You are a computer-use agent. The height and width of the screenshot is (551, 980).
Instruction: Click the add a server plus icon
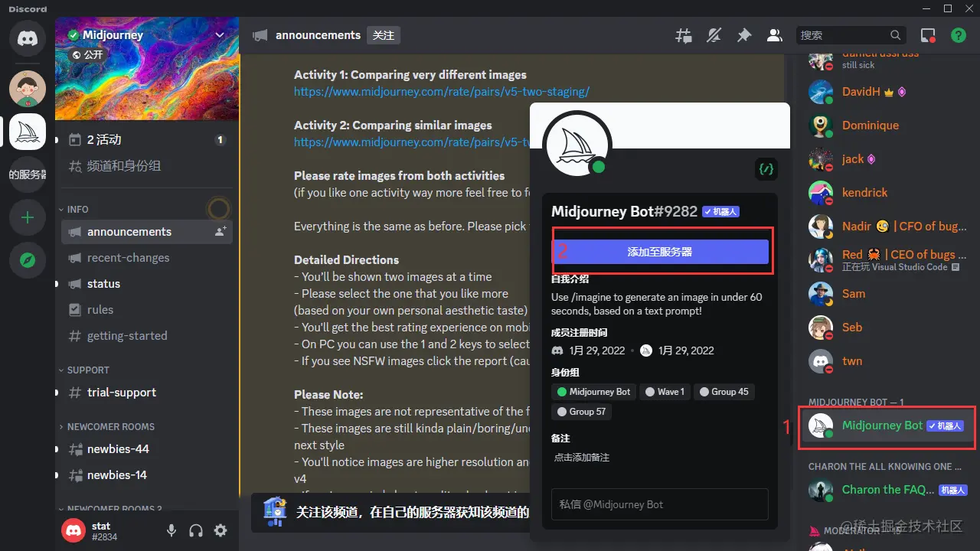28,218
